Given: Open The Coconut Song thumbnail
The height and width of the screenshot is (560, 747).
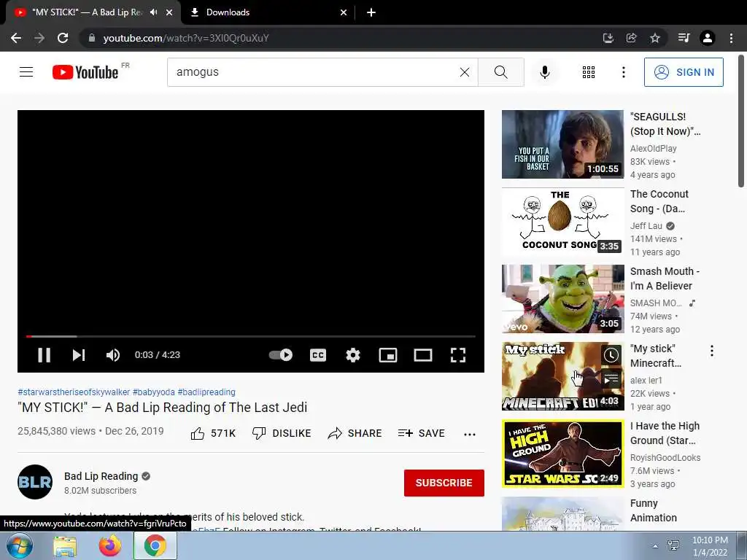Looking at the screenshot, I should [562, 222].
